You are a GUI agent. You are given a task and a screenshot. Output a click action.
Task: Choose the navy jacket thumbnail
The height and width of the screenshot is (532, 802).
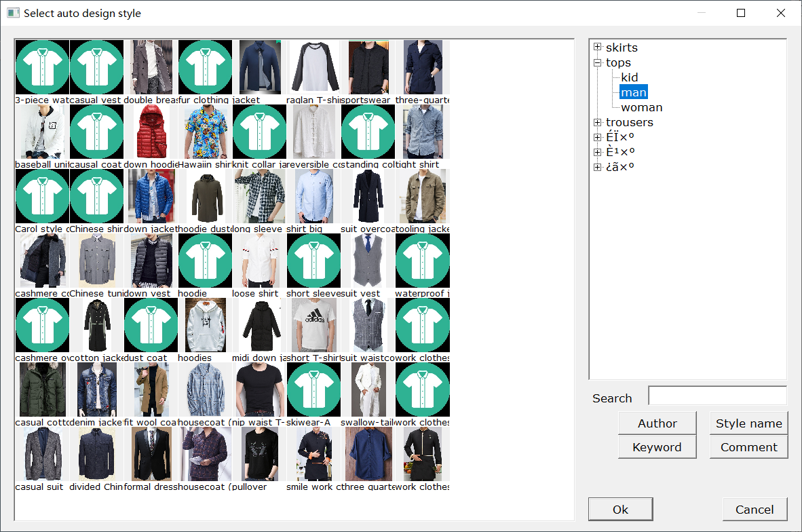point(260,67)
